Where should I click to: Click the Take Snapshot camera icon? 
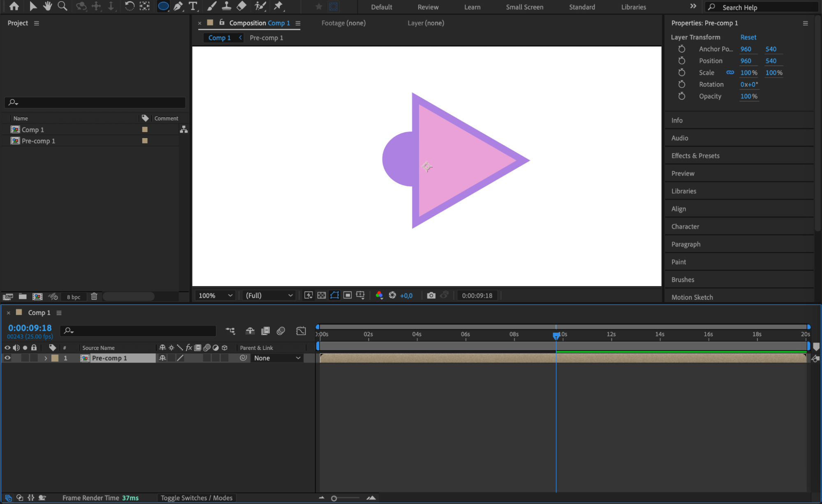coord(431,295)
